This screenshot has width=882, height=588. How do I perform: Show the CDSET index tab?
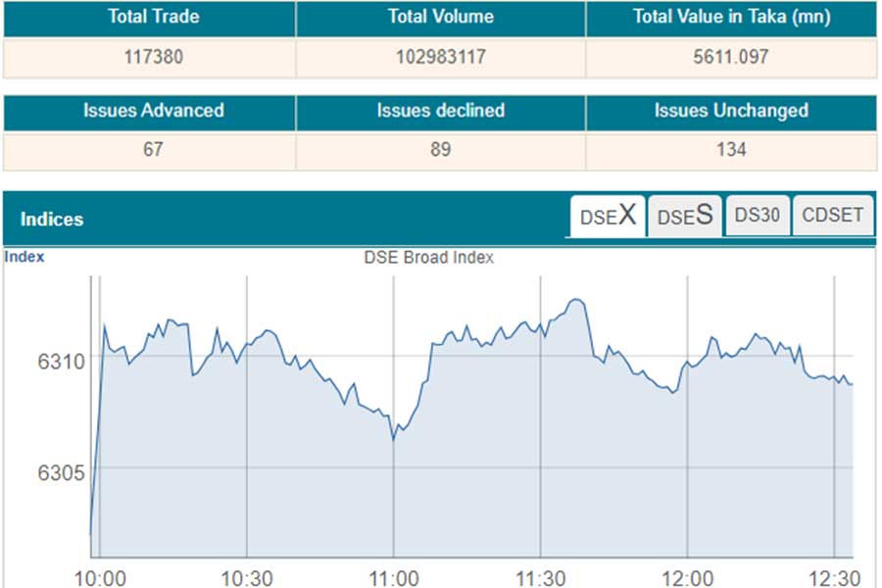pyautogui.click(x=832, y=216)
